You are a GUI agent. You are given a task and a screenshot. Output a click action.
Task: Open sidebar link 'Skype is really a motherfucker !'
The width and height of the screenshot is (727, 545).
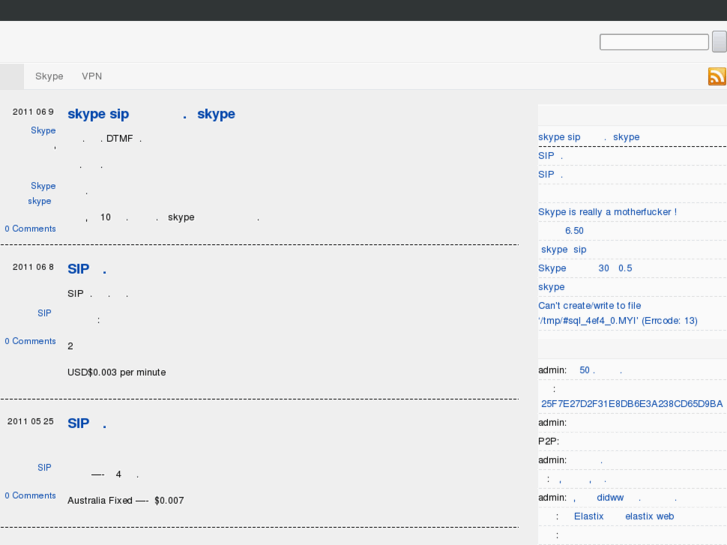tap(607, 212)
